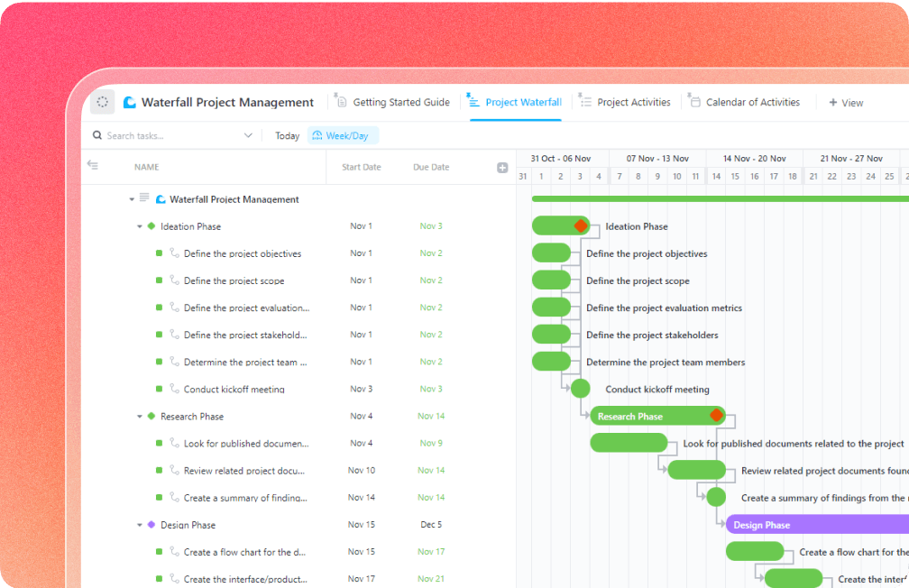909x588 pixels.
Task: Open the Research Phase task name
Action: click(192, 417)
